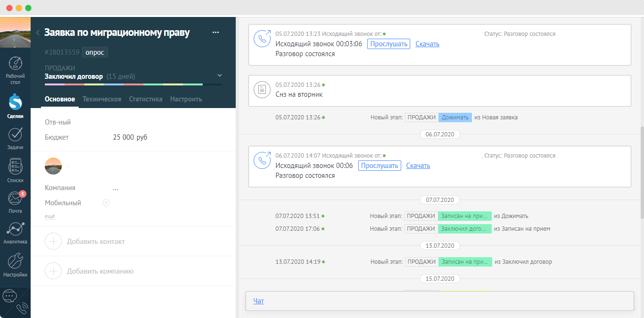
Task: Expand the Заключил договор stage dropdown
Action: point(219,75)
